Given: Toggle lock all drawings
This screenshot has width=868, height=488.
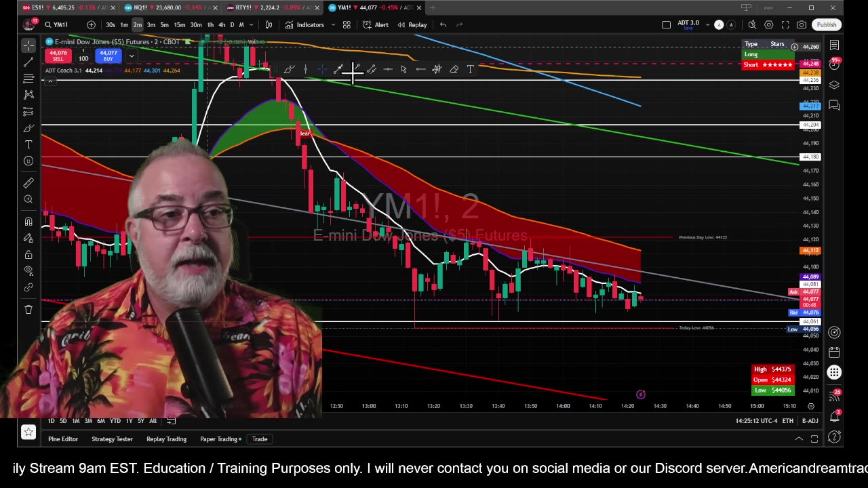Looking at the screenshot, I should coord(28,254).
